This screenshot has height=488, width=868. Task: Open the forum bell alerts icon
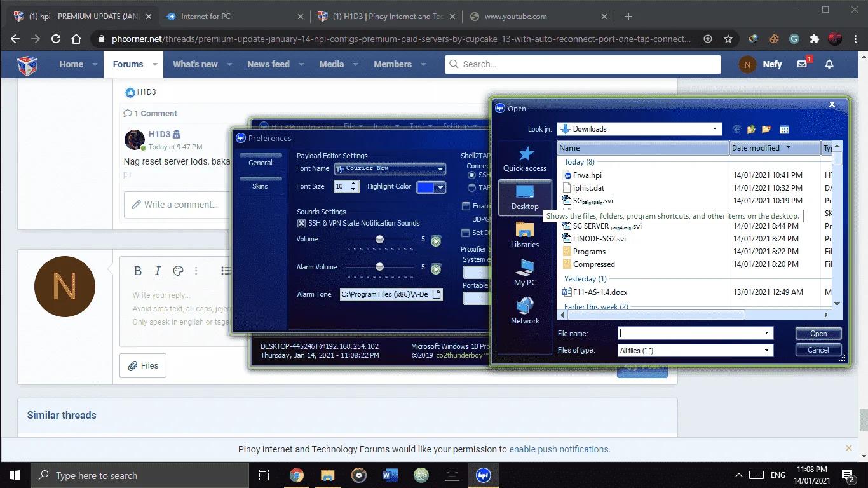pos(829,64)
